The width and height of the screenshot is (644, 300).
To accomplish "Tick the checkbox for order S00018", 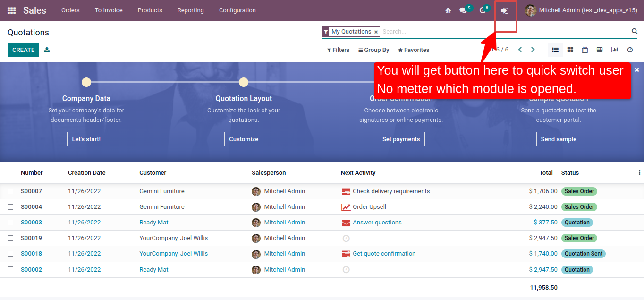I will pos(10,254).
